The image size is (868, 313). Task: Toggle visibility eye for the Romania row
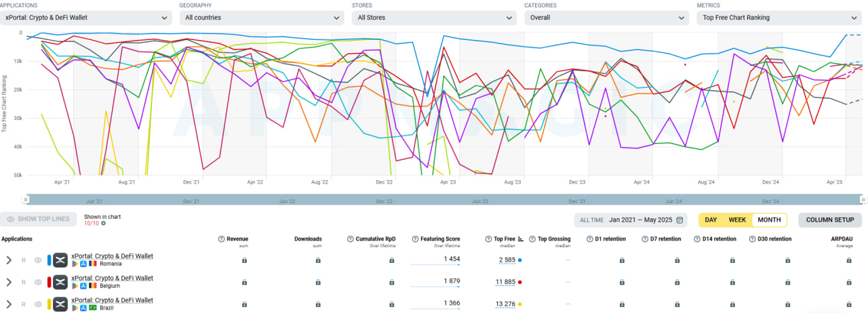pyautogui.click(x=38, y=260)
